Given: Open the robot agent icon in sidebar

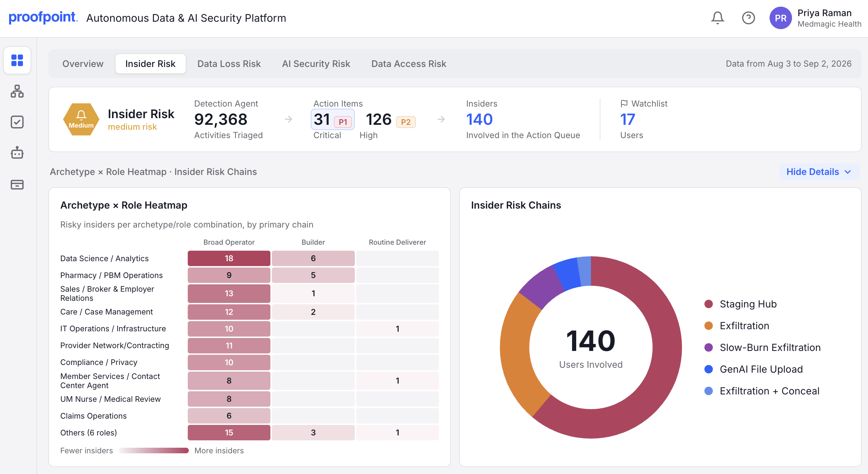Looking at the screenshot, I should [x=17, y=153].
